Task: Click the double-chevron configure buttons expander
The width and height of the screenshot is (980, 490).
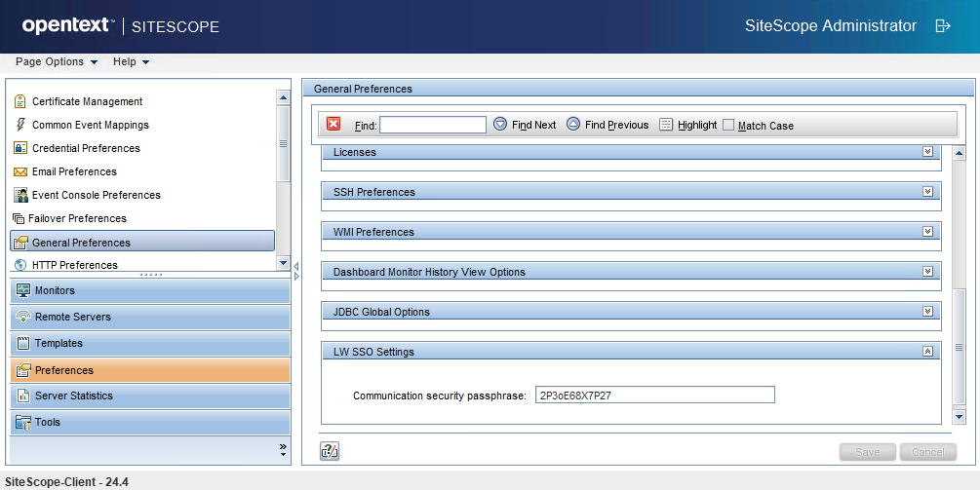Action: click(283, 449)
